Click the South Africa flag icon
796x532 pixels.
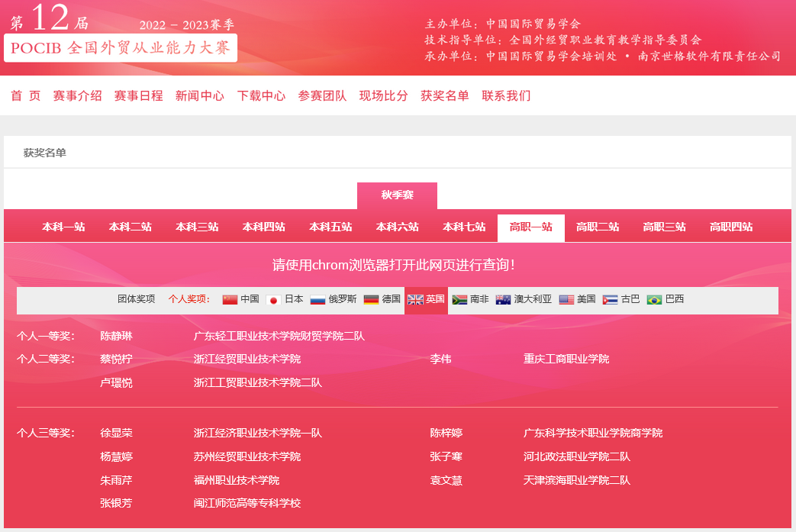[x=459, y=300]
